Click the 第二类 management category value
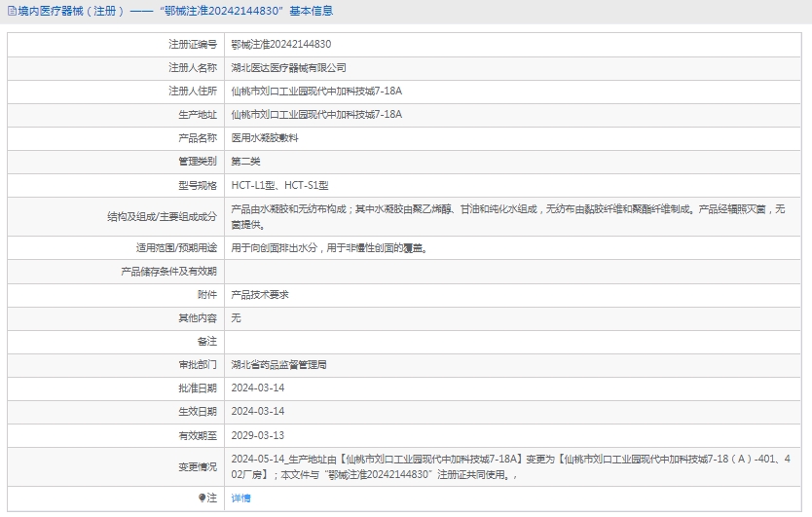Image resolution: width=812 pixels, height=517 pixels. click(245, 162)
